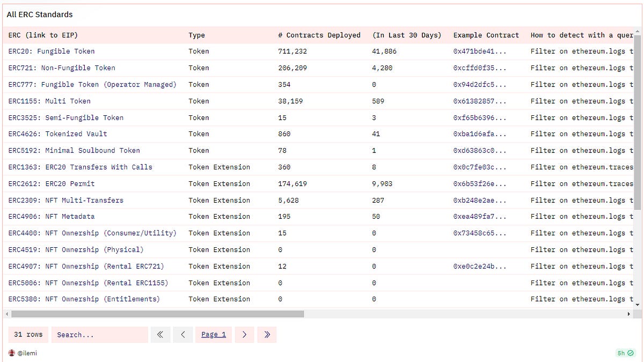The width and height of the screenshot is (644, 362).
Task: Select the 5,628 contracts deployed cell
Action: pos(288,201)
